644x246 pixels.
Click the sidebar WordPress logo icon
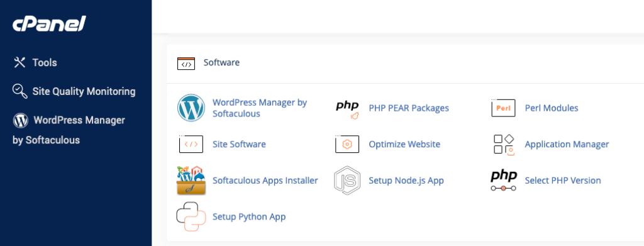21,120
